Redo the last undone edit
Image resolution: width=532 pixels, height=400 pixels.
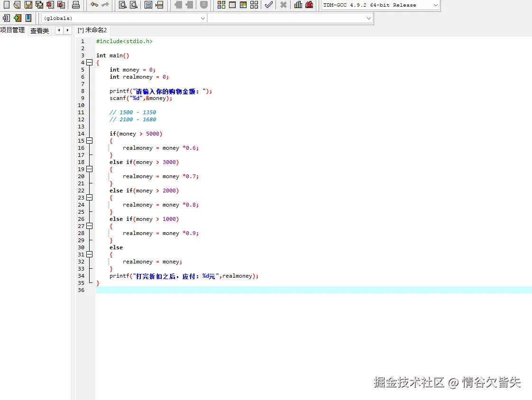coord(105,5)
